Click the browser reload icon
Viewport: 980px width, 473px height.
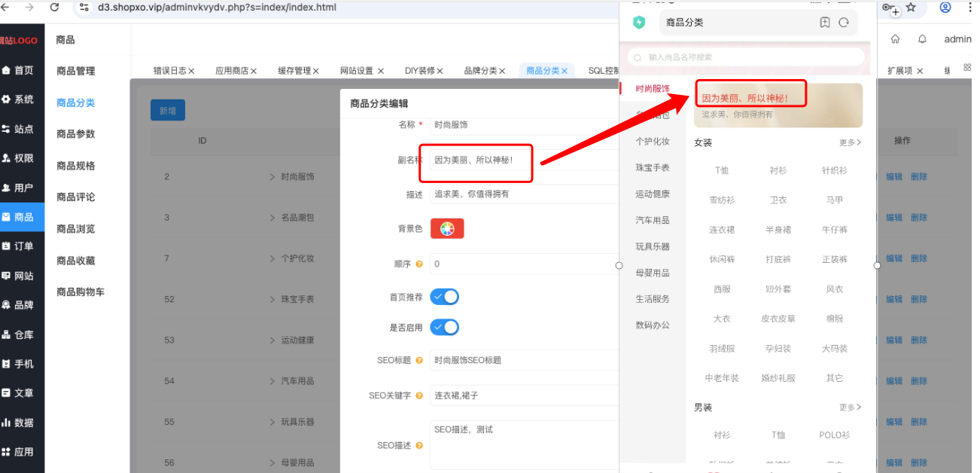54,8
